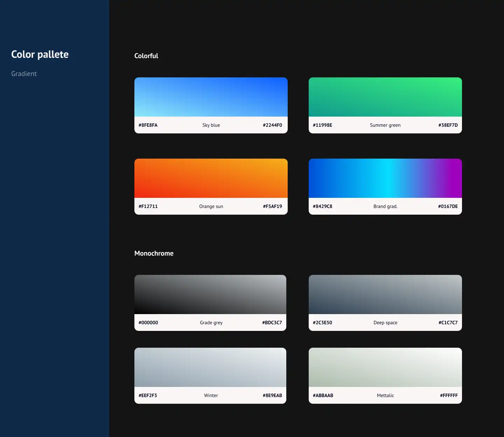Click the #FFFFFF hex code
Screen dimensions: 504x437
[x=449, y=395]
